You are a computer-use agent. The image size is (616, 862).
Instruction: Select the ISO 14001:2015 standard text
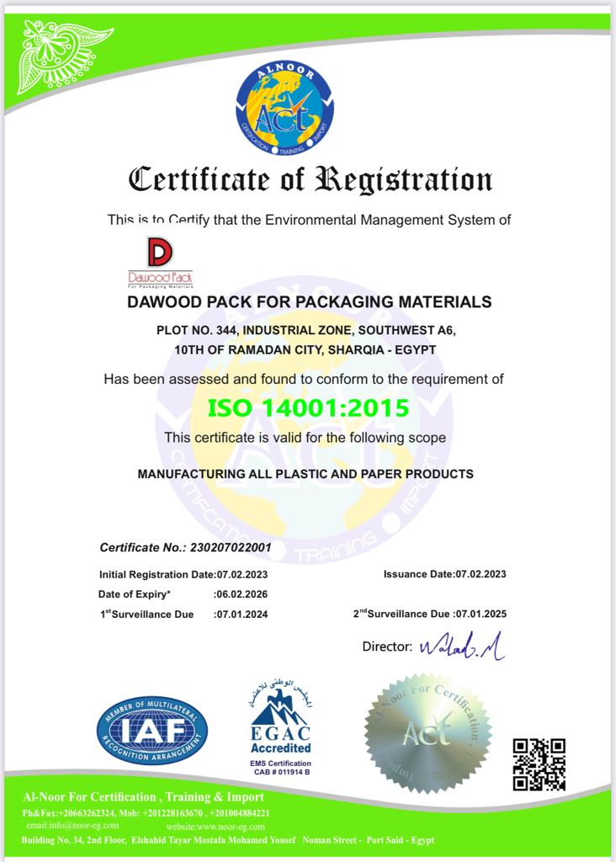(308, 408)
